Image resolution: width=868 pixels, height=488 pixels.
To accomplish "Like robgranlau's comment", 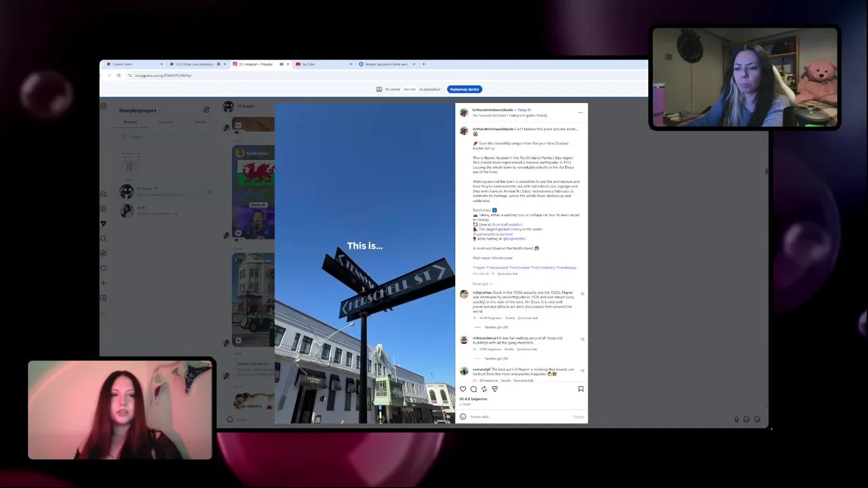I will [x=583, y=293].
